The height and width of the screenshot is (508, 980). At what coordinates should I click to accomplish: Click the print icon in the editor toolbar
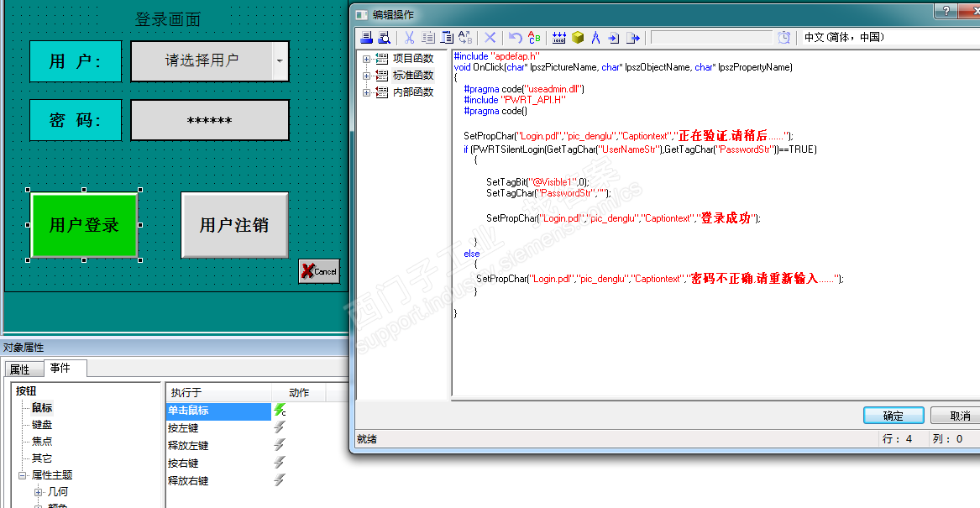pyautogui.click(x=367, y=38)
